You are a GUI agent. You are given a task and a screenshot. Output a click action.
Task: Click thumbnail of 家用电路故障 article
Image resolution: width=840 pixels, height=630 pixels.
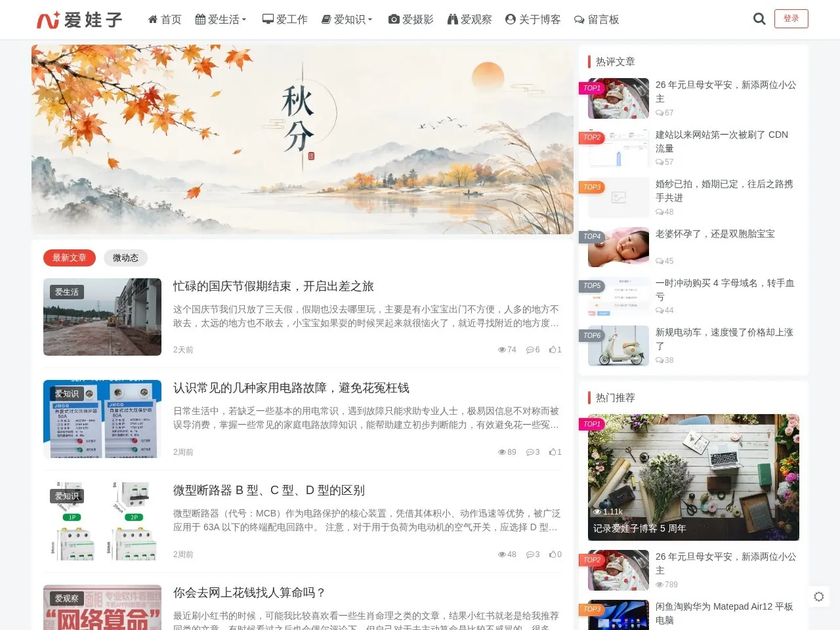(x=102, y=419)
